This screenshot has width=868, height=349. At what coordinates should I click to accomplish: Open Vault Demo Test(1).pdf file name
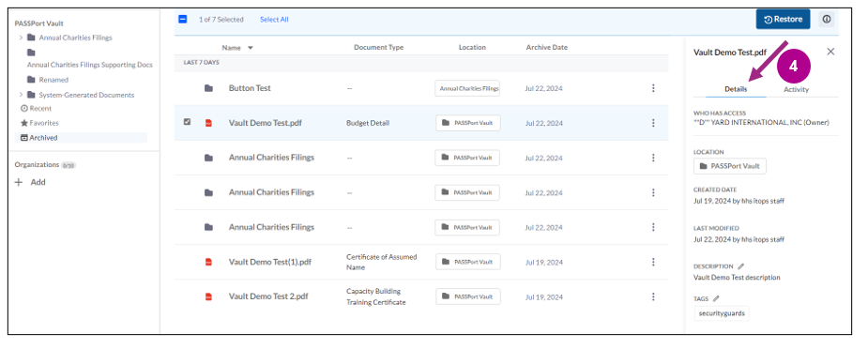pyautogui.click(x=270, y=262)
